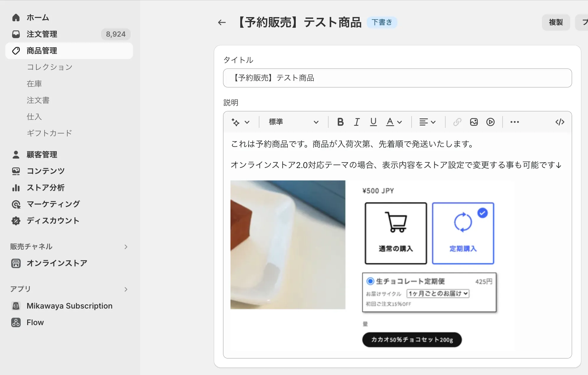
Task: Select the 通常の購入 purchase option
Action: (x=396, y=233)
